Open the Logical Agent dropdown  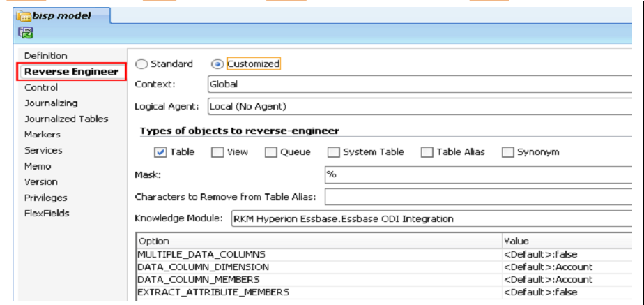pos(420,107)
